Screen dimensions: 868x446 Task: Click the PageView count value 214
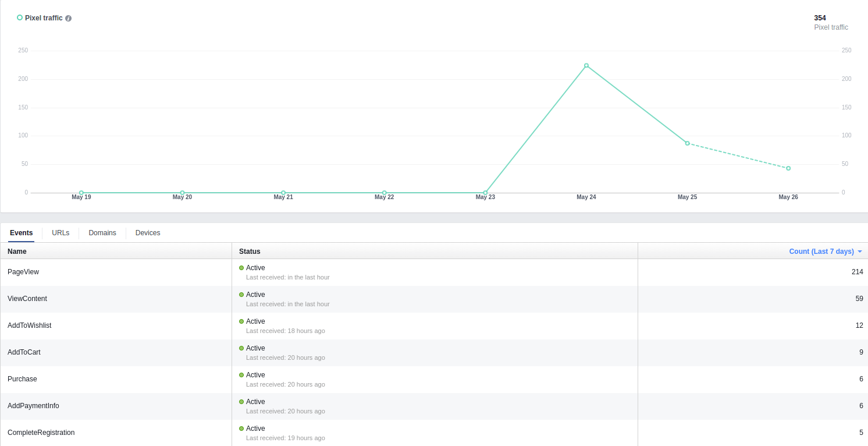point(857,272)
